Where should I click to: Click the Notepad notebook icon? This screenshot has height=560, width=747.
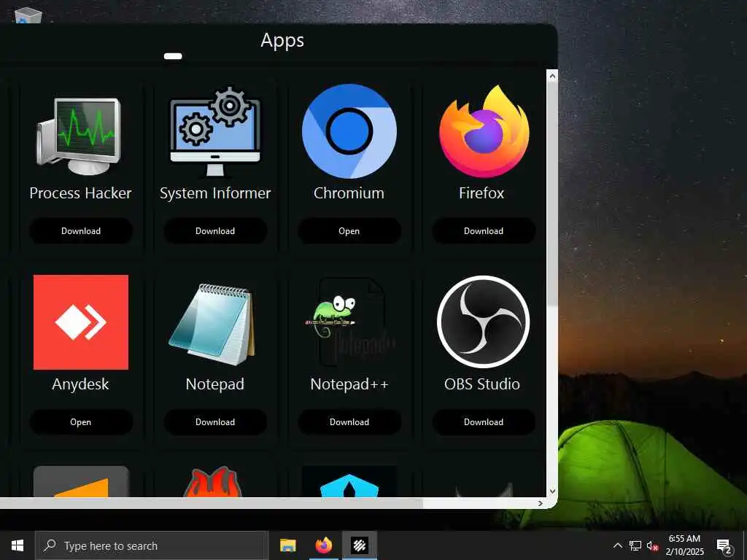point(212,324)
